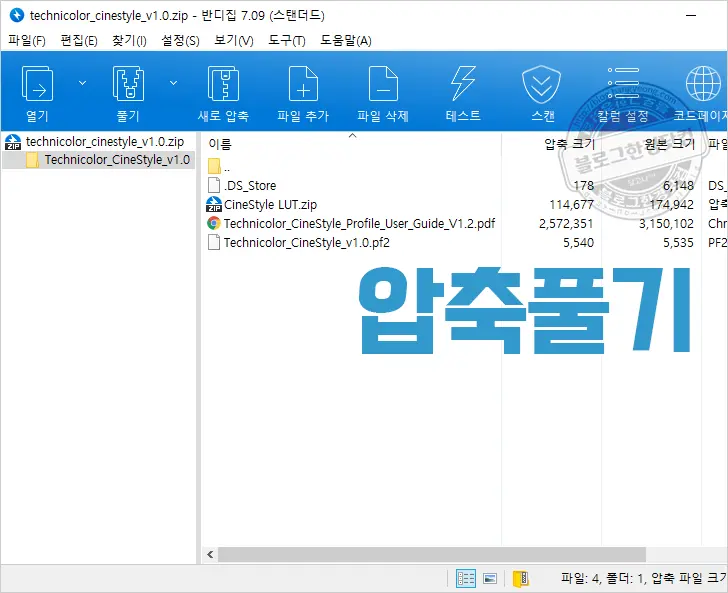Click the 열기 (Open) archive toolbar icon
Image resolution: width=728 pixels, height=593 pixels.
[37, 84]
